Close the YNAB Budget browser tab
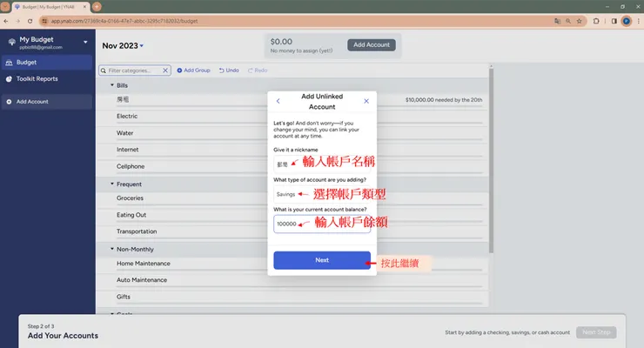The image size is (644, 348). coord(85,7)
